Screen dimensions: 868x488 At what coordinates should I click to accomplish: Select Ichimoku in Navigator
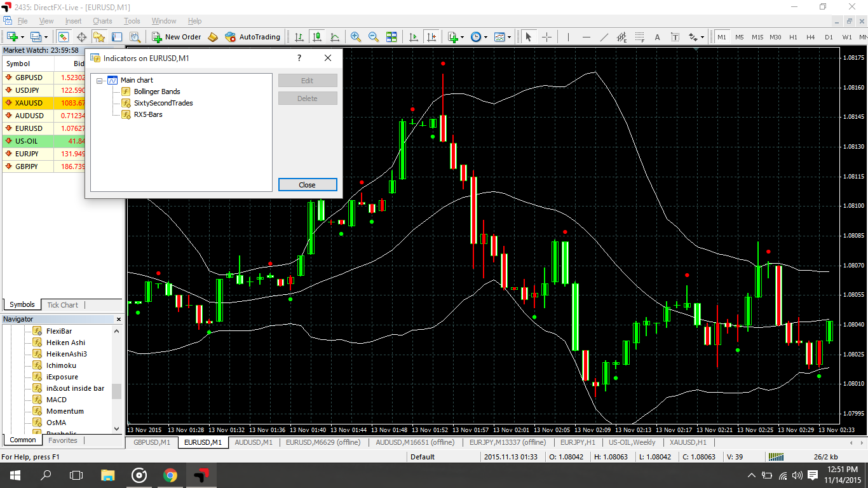click(x=61, y=365)
